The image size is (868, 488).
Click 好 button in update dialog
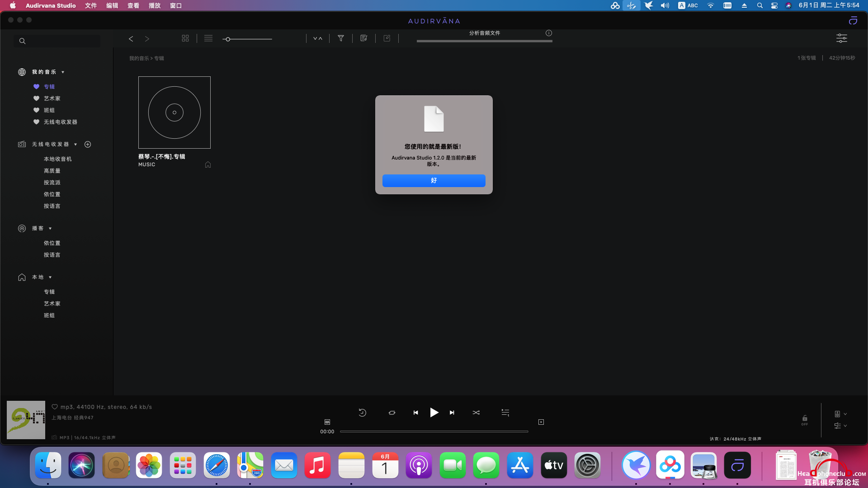point(434,181)
